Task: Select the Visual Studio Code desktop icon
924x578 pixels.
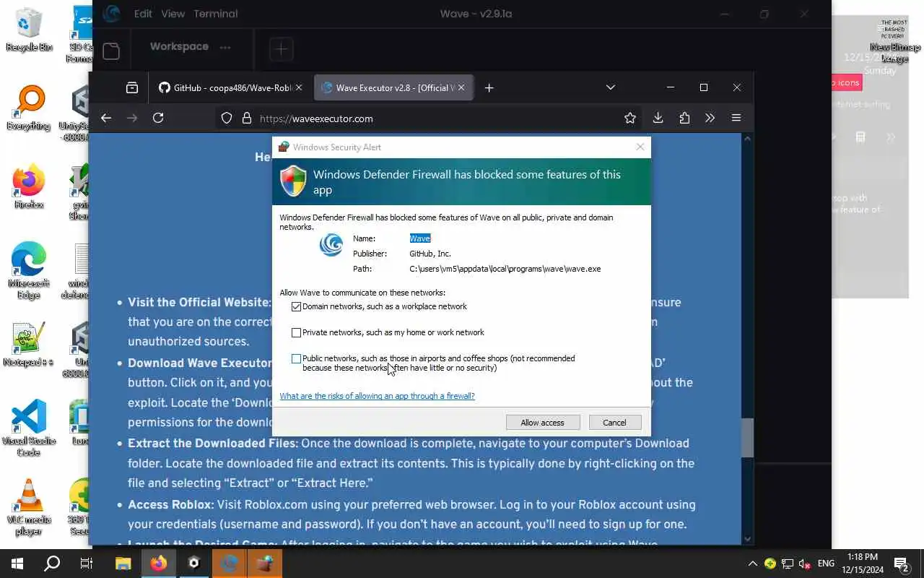Action: [x=29, y=428]
